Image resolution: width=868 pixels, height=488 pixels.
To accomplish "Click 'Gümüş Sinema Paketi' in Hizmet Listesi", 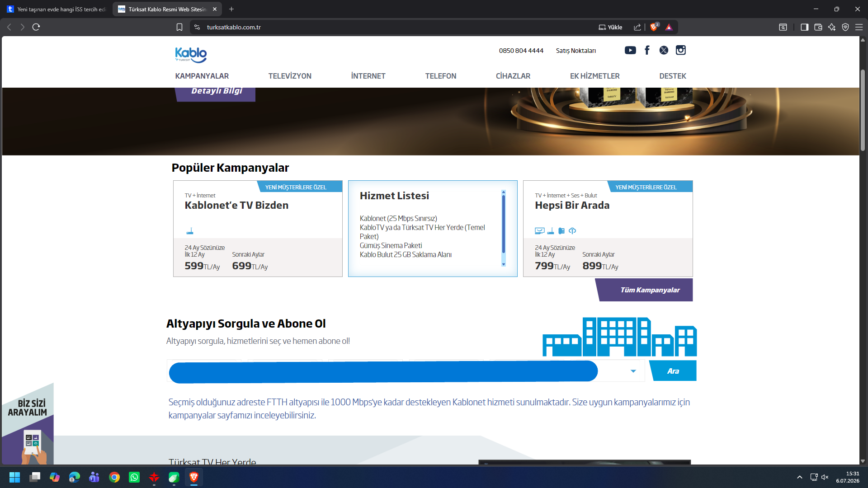I will (391, 245).
